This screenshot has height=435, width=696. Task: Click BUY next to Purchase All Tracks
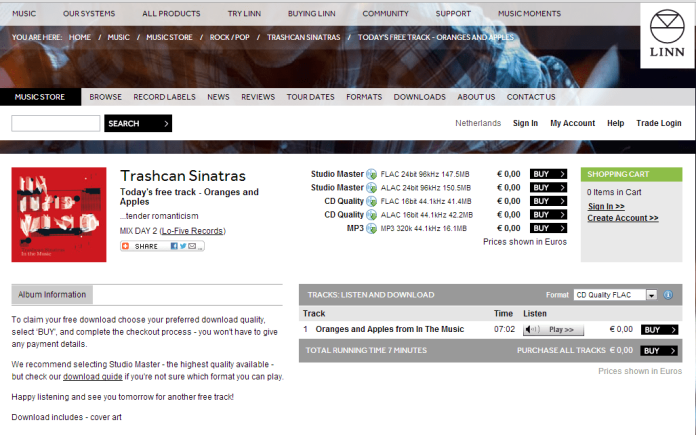[x=660, y=351]
